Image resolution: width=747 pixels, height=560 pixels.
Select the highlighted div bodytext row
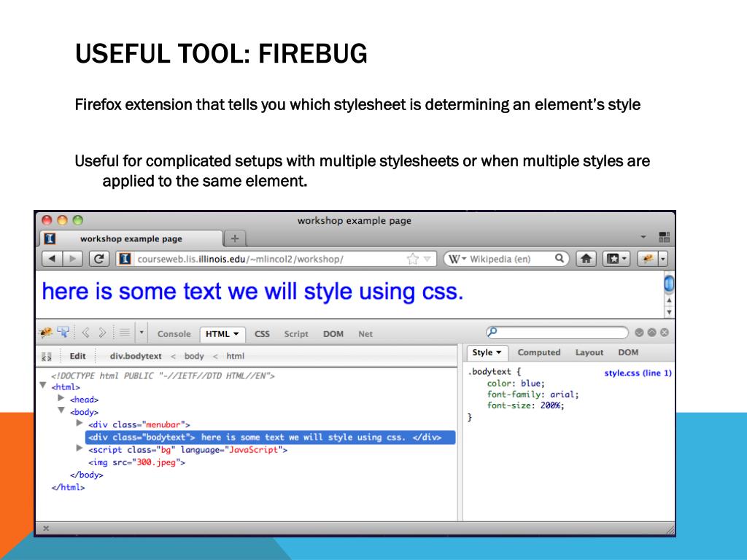(270, 437)
